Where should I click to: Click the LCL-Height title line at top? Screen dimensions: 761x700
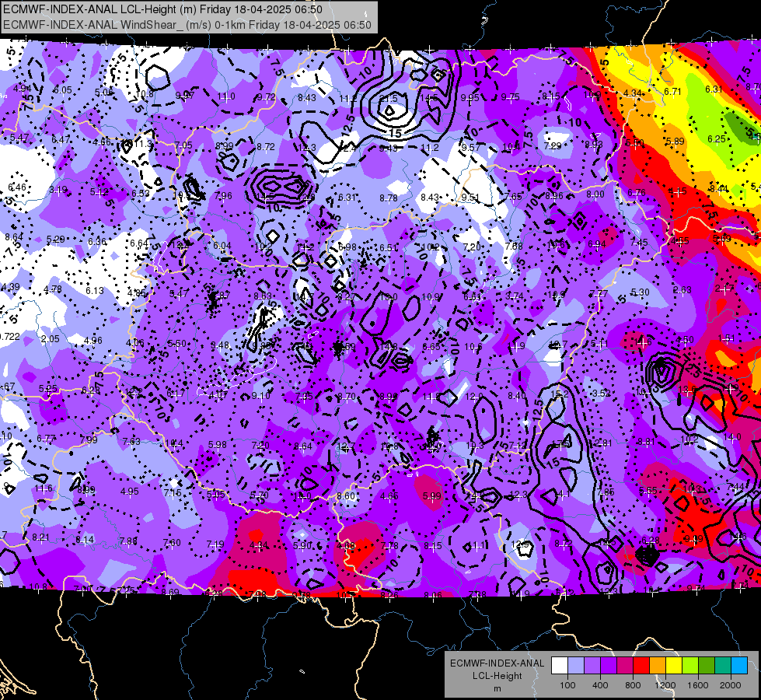coord(162,9)
